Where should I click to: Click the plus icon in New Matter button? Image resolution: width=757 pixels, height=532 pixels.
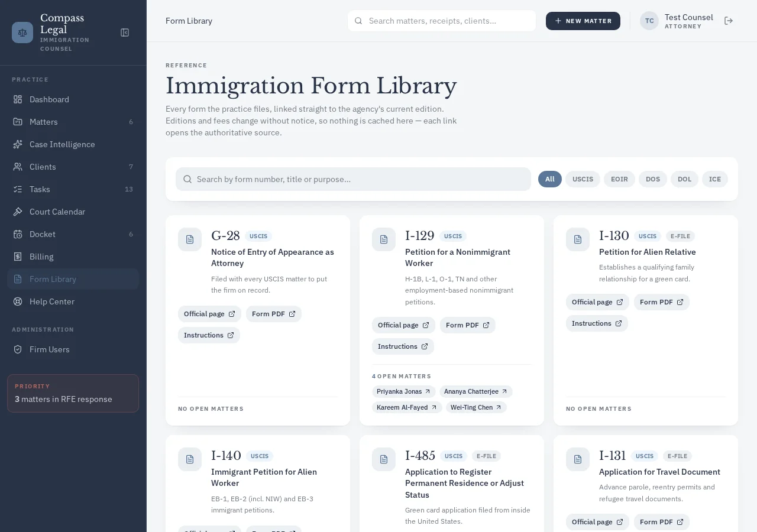(558, 21)
